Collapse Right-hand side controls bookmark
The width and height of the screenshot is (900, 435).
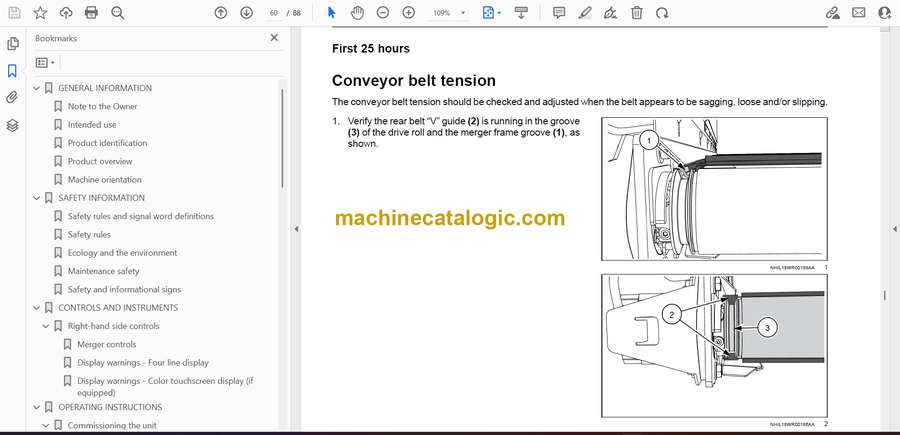(46, 326)
